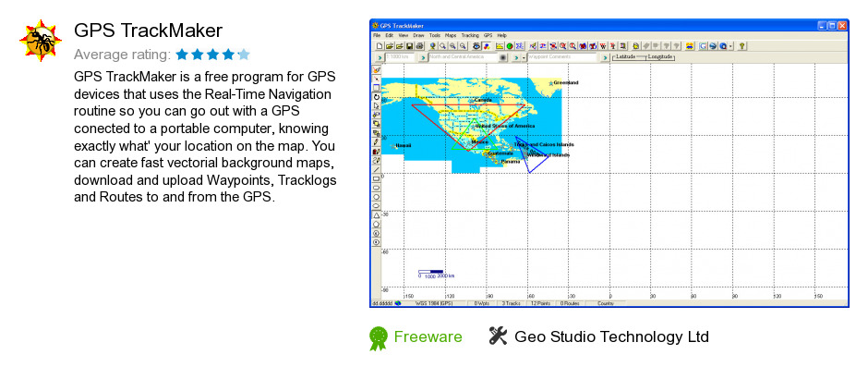This screenshot has width=868, height=379.
Task: Click the Greenland label on map
Action: pyautogui.click(x=566, y=82)
